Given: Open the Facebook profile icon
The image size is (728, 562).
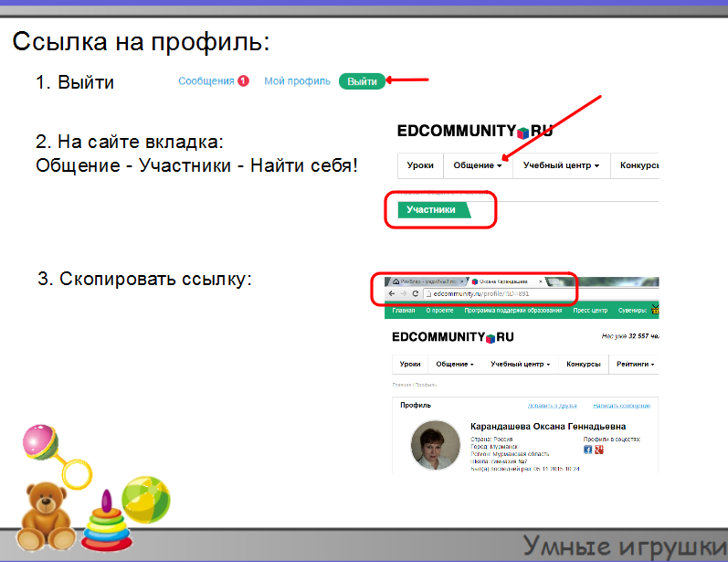Looking at the screenshot, I should point(587,450).
